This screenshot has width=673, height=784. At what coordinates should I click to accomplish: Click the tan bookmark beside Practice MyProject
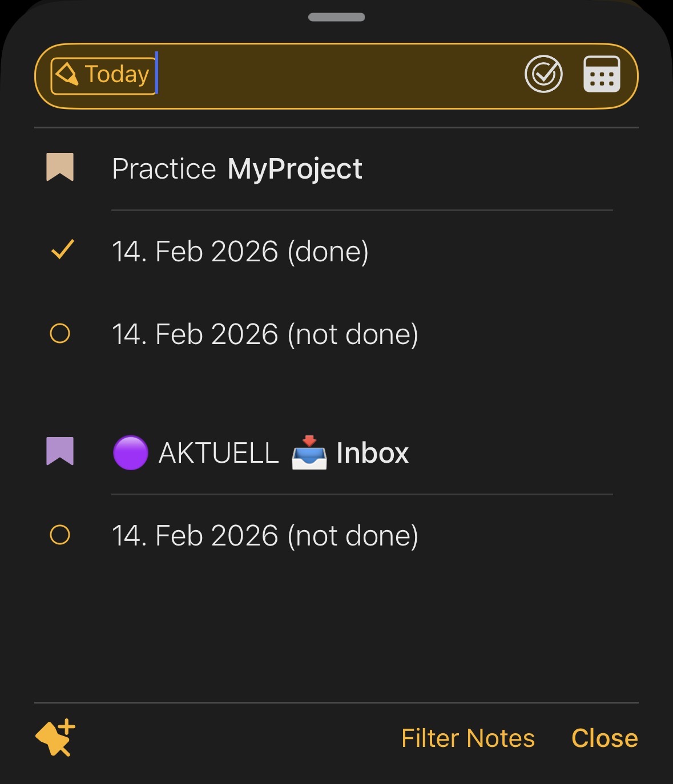click(x=60, y=167)
